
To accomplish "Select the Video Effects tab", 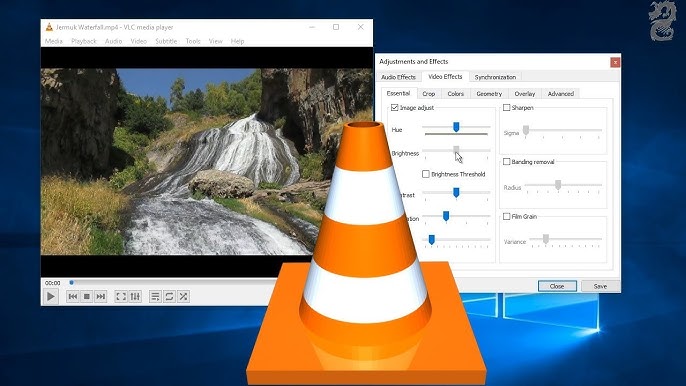I will [x=445, y=77].
